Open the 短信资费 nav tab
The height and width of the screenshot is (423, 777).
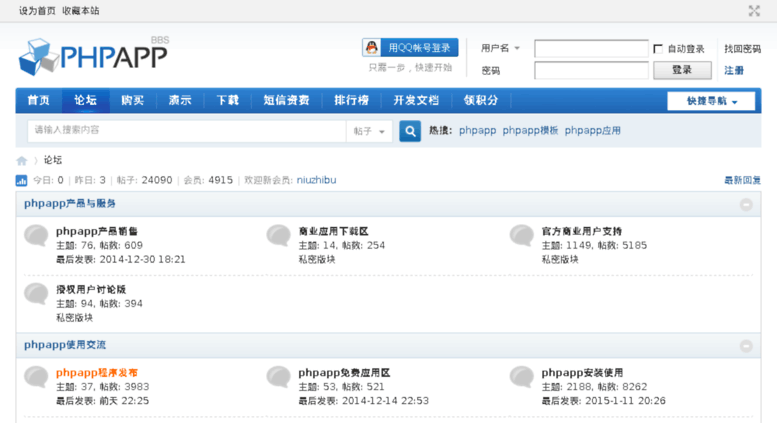(x=286, y=101)
